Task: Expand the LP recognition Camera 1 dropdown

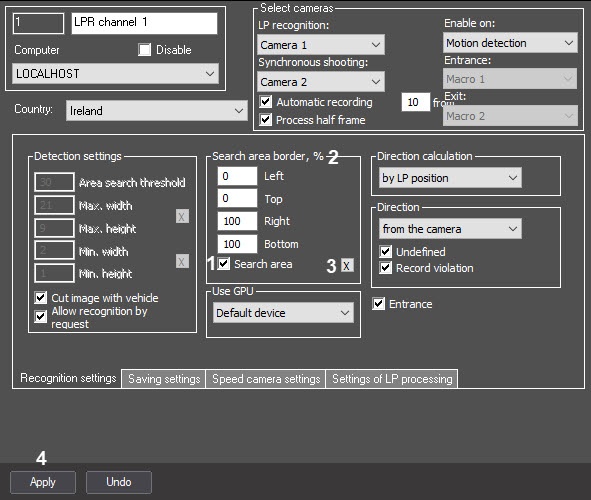Action: (x=321, y=45)
